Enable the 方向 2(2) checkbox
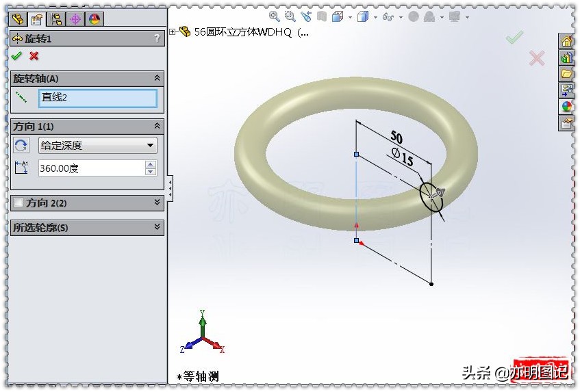Image resolution: width=580 pixels, height=392 pixels. pos(18,202)
